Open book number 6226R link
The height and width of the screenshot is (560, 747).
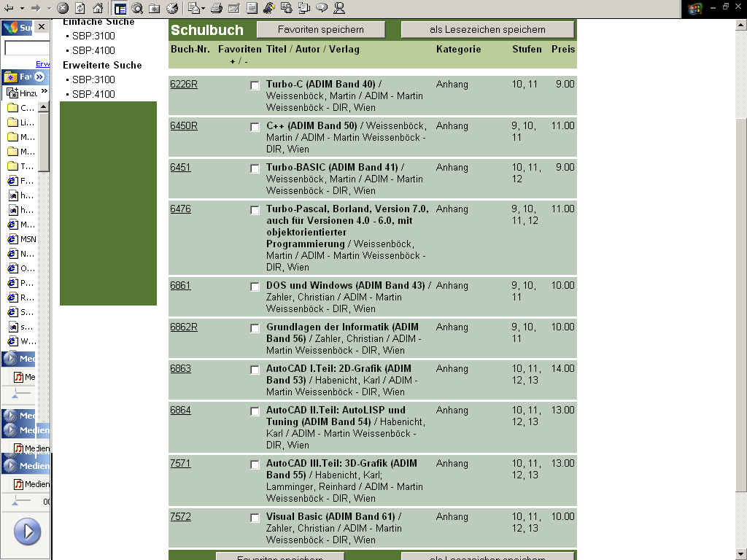(183, 85)
